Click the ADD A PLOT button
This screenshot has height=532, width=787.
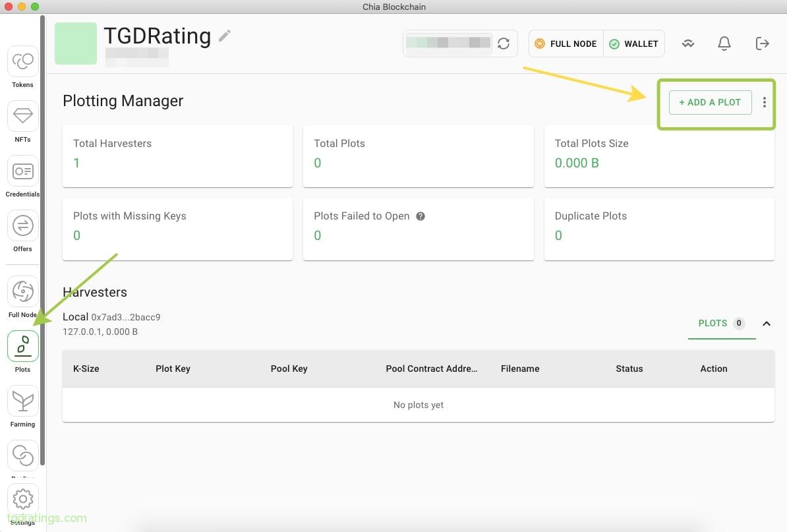[x=710, y=102]
